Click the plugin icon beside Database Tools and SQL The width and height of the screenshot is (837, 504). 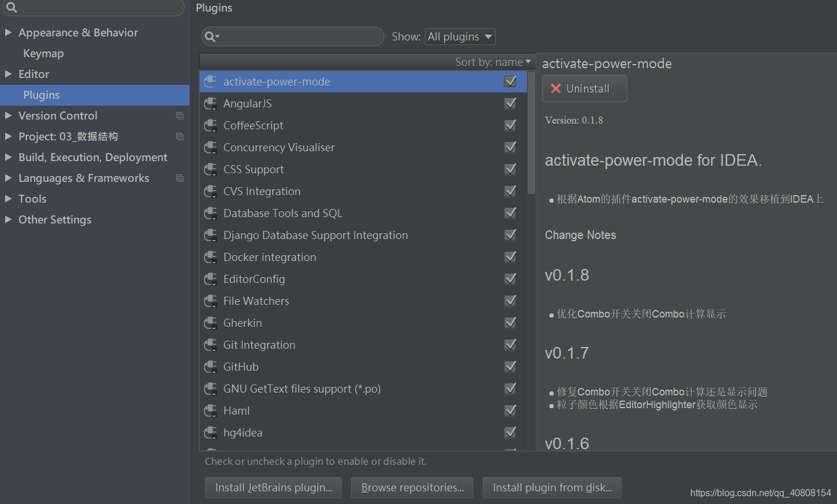pyautogui.click(x=211, y=213)
